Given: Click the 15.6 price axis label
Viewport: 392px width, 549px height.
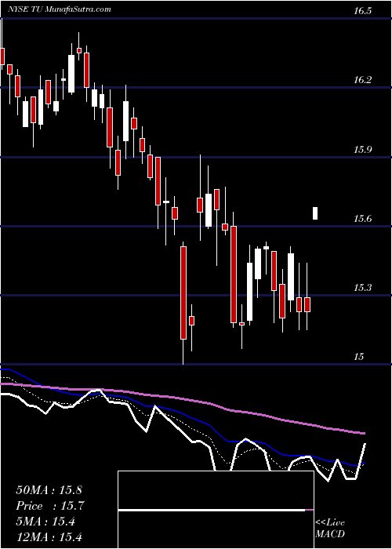Looking at the screenshot, I should pos(362,219).
